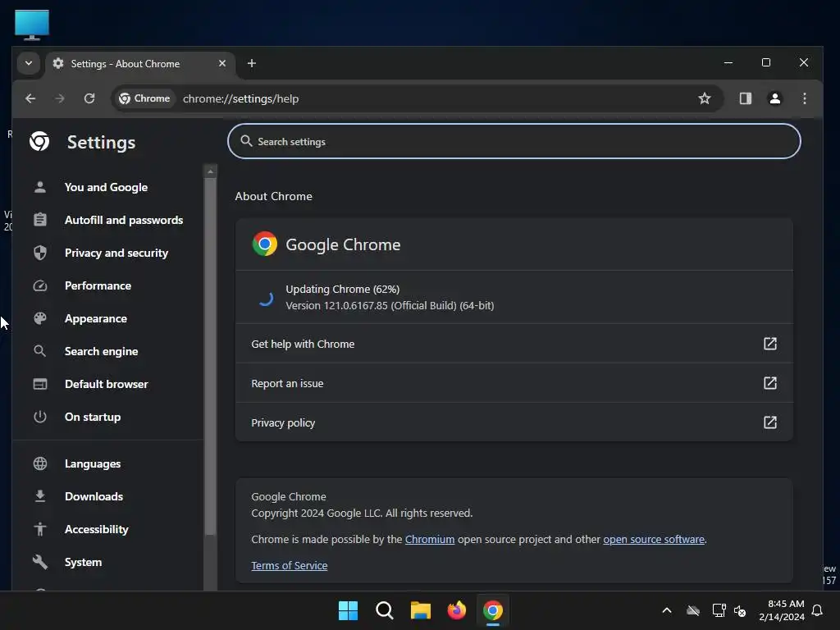Open Windows taskbar search
The width and height of the screenshot is (840, 630).
tap(385, 610)
